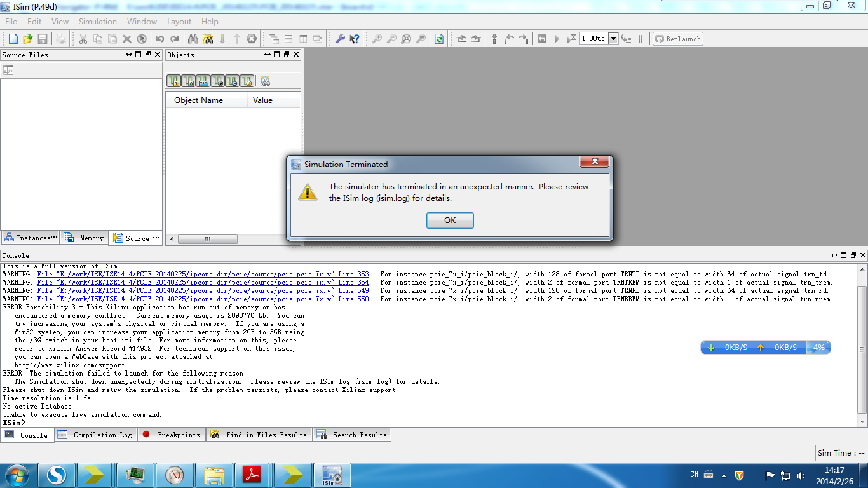Open the Search Results tab
The height and width of the screenshot is (488, 868).
click(x=353, y=435)
